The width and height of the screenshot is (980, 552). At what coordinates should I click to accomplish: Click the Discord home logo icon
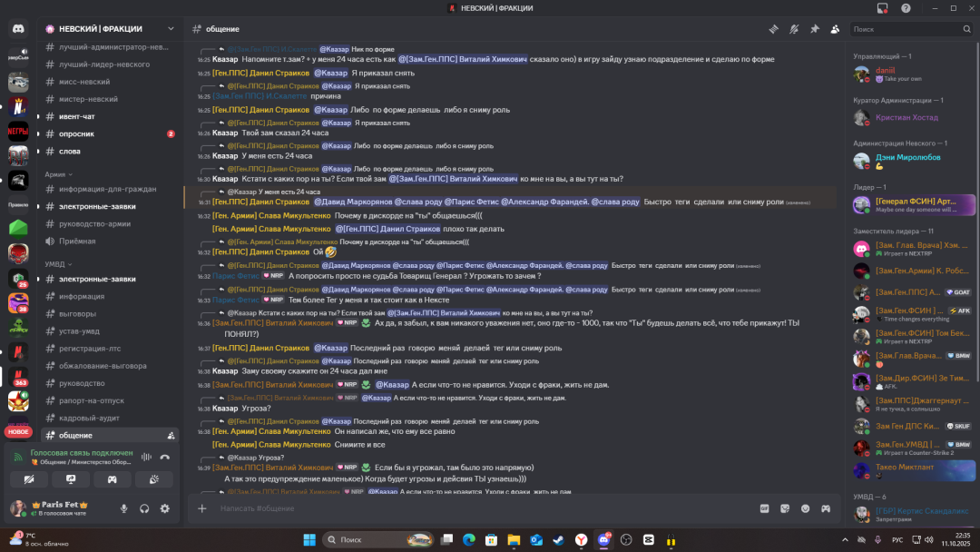point(18,29)
